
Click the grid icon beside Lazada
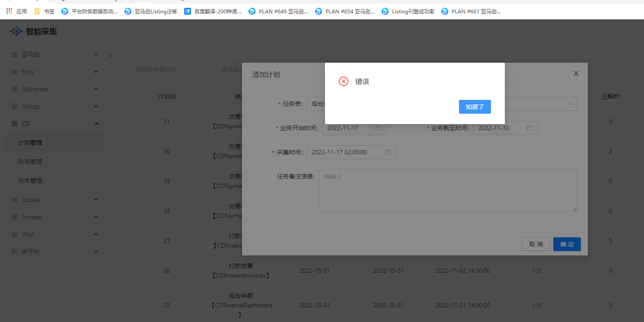click(14, 200)
